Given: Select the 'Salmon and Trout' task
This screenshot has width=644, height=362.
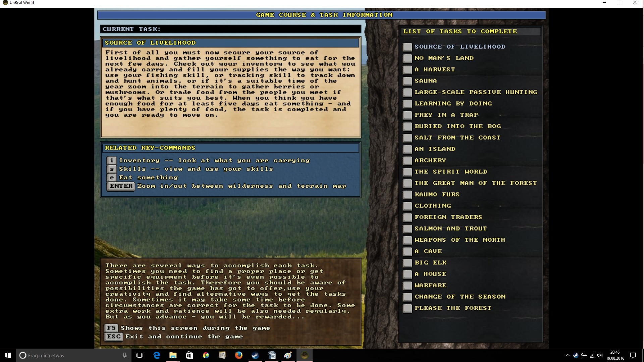Looking at the screenshot, I should pyautogui.click(x=451, y=229).
